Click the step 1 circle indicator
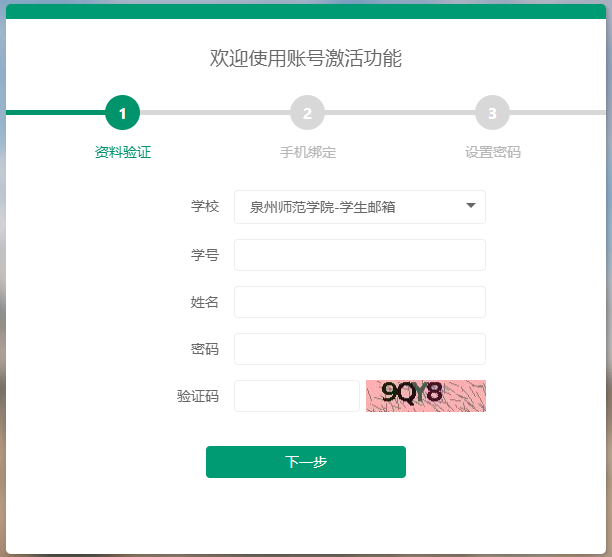Viewport: 612px width, 557px height. 122,113
